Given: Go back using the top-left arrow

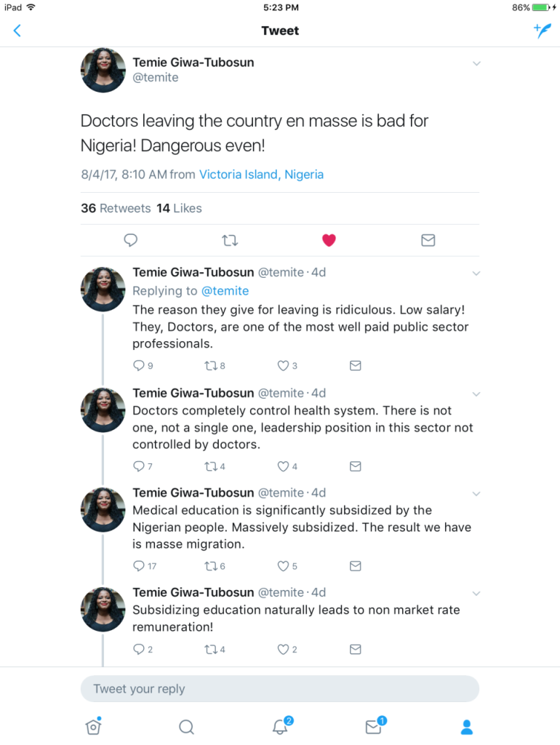Looking at the screenshot, I should pyautogui.click(x=17, y=31).
